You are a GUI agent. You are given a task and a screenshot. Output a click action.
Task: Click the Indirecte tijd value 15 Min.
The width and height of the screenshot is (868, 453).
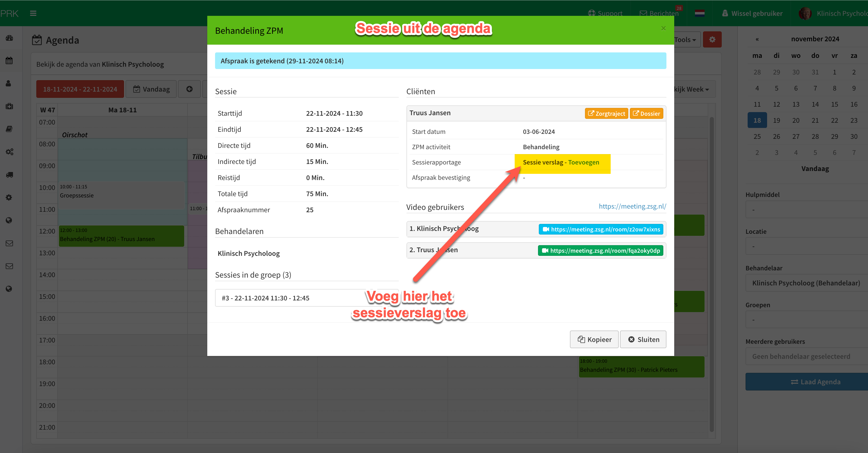317,162
